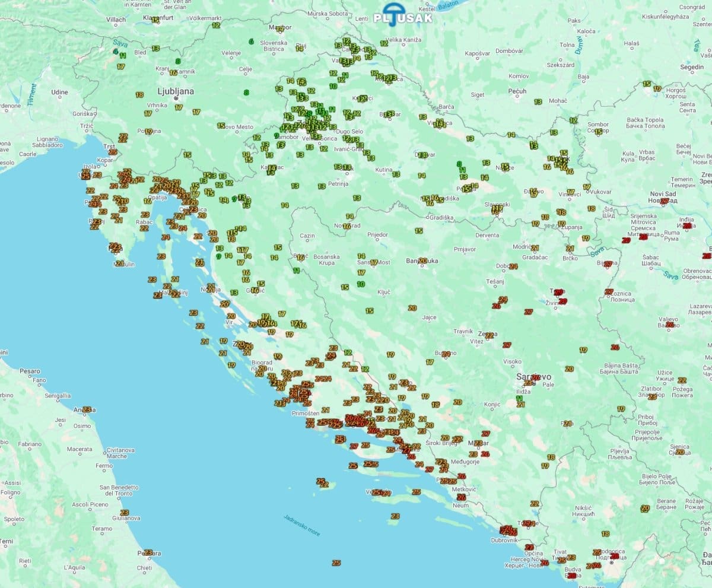This screenshot has width=712, height=588.
Task: Click the 18 marker southeast of Nikšić
Action: pos(605,534)
